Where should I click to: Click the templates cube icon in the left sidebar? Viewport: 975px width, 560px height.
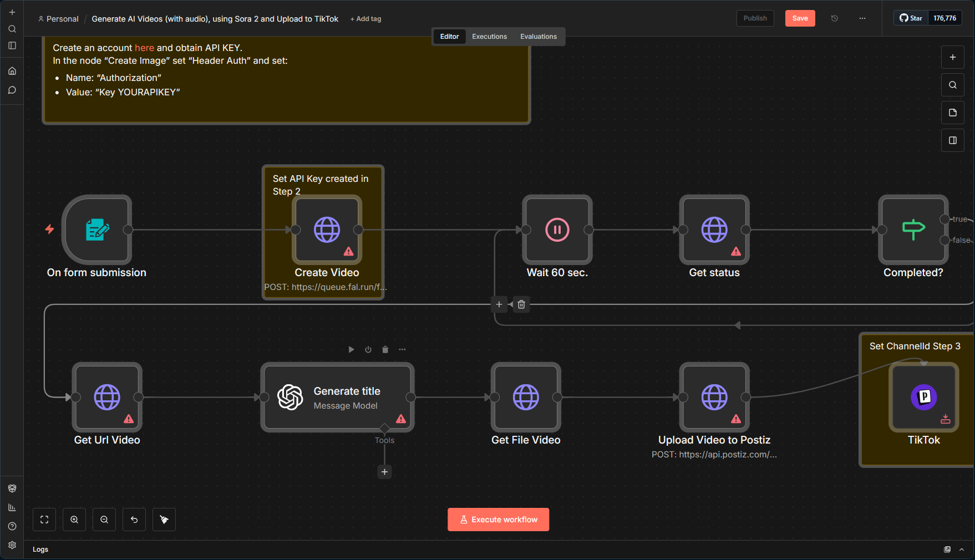[x=12, y=488]
